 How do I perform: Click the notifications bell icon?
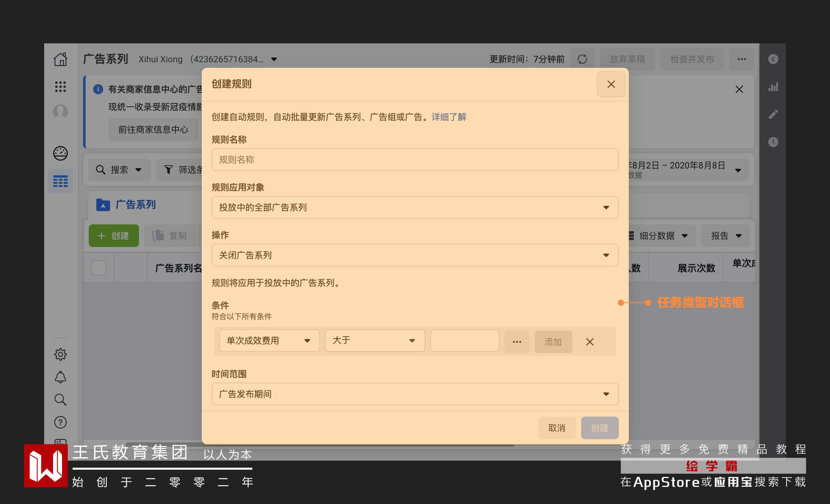[x=60, y=377]
